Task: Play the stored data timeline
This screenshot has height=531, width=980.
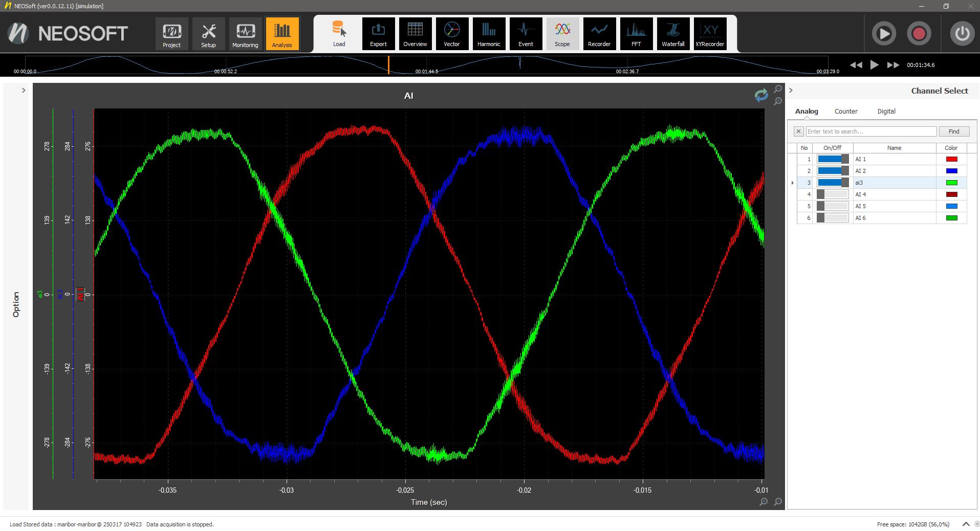Action: pos(875,65)
